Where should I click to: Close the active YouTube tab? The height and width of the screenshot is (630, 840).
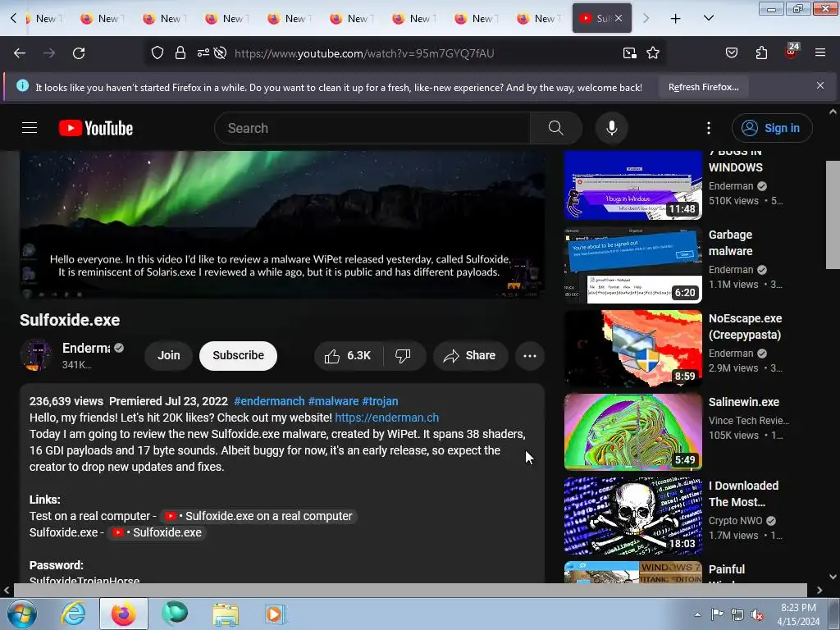point(619,18)
